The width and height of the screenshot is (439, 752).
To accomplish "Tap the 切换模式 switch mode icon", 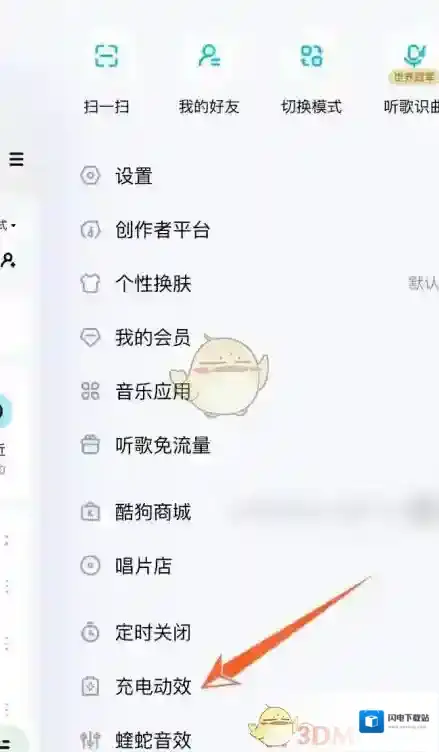I will [x=311, y=55].
